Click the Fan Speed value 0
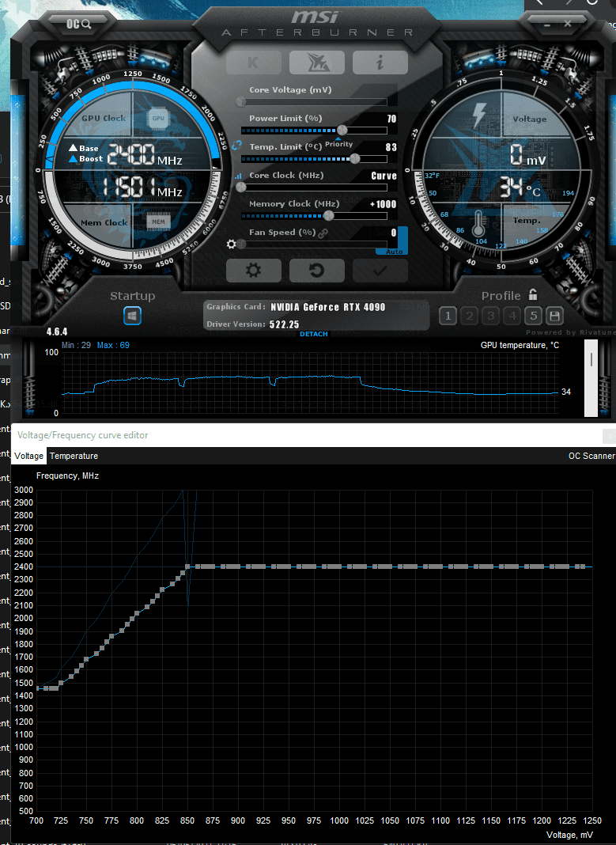Screen dimensions: 616x845 click(394, 233)
